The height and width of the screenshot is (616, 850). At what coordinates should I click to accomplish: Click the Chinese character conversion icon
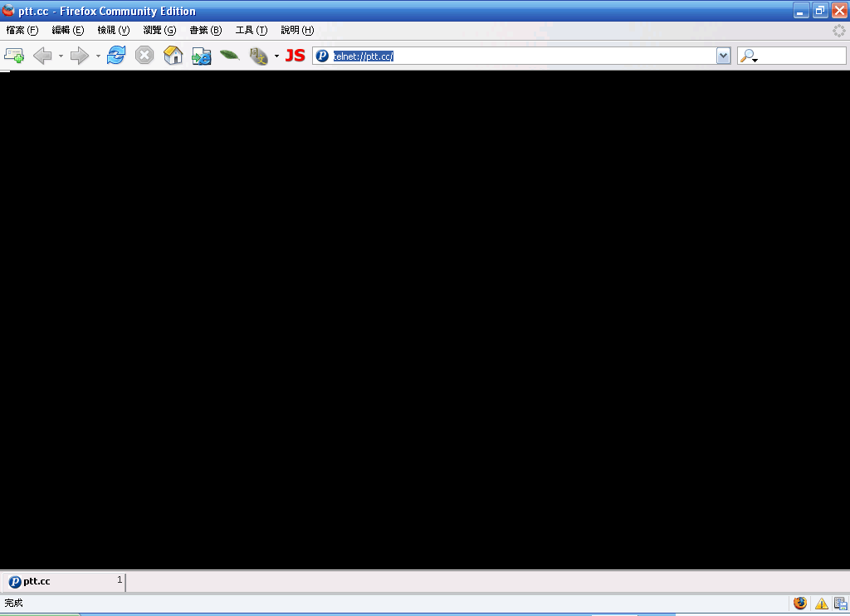click(x=258, y=56)
